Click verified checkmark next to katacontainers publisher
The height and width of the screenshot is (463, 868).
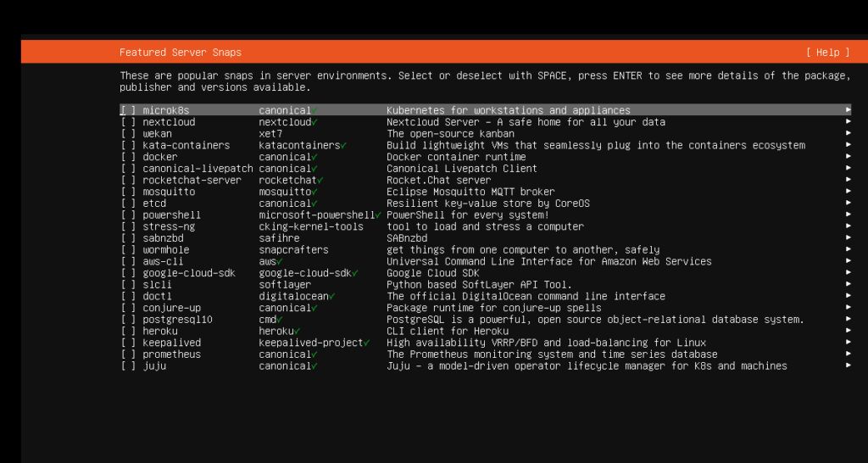tap(343, 145)
